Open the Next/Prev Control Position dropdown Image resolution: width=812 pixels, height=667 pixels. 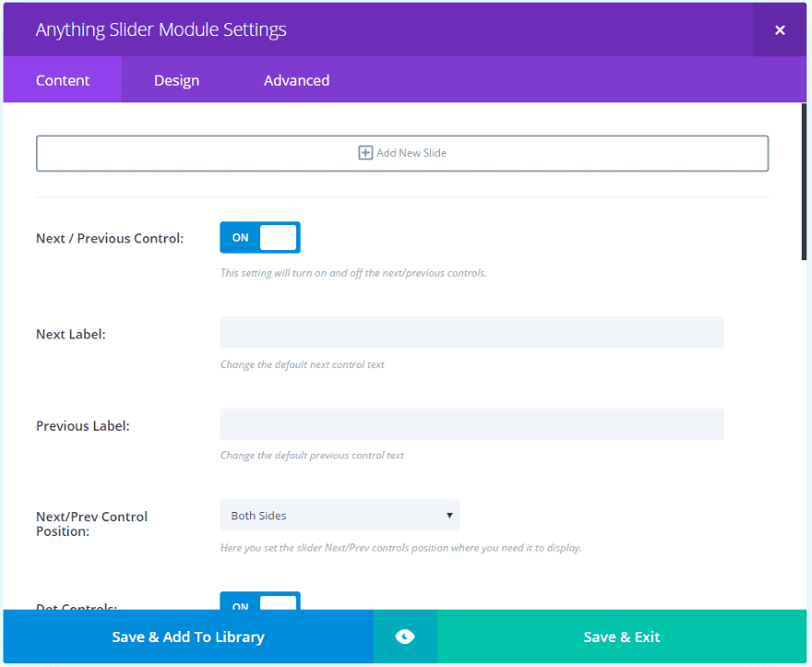339,516
